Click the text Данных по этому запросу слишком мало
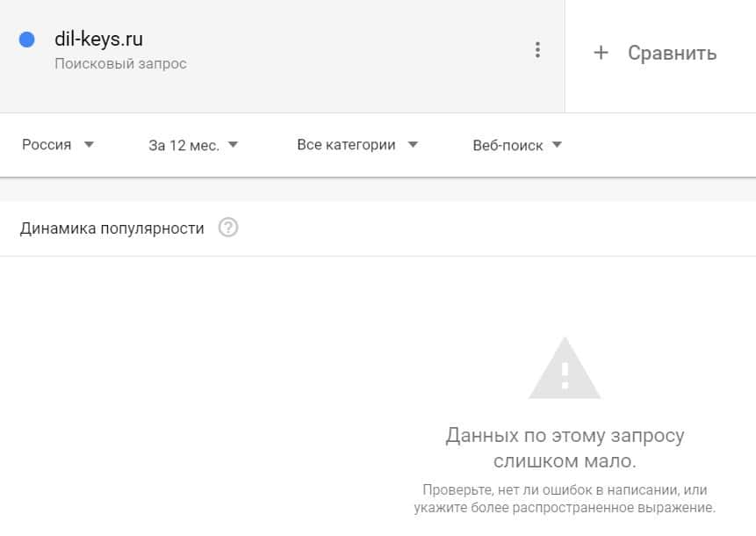 [565, 448]
